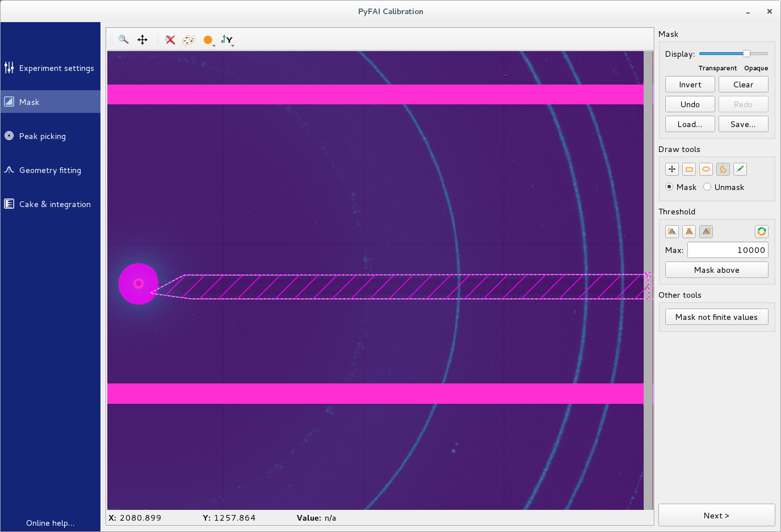Select the Mask radio button
781x532 pixels.
coord(670,187)
